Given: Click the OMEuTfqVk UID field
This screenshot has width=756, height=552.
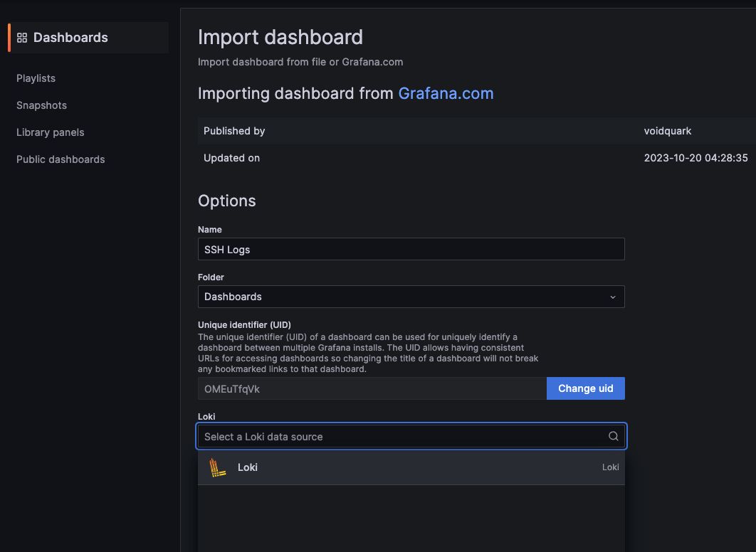Looking at the screenshot, I should (372, 388).
